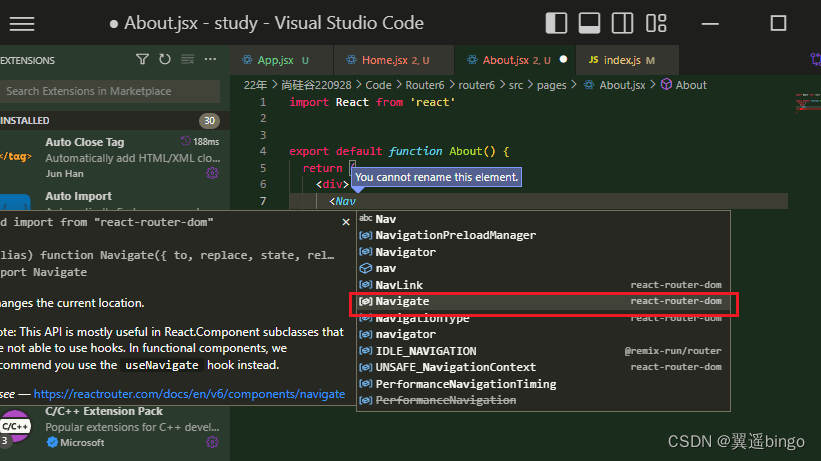Click the filter extensions funnel icon
The width and height of the screenshot is (821, 461).
click(142, 59)
